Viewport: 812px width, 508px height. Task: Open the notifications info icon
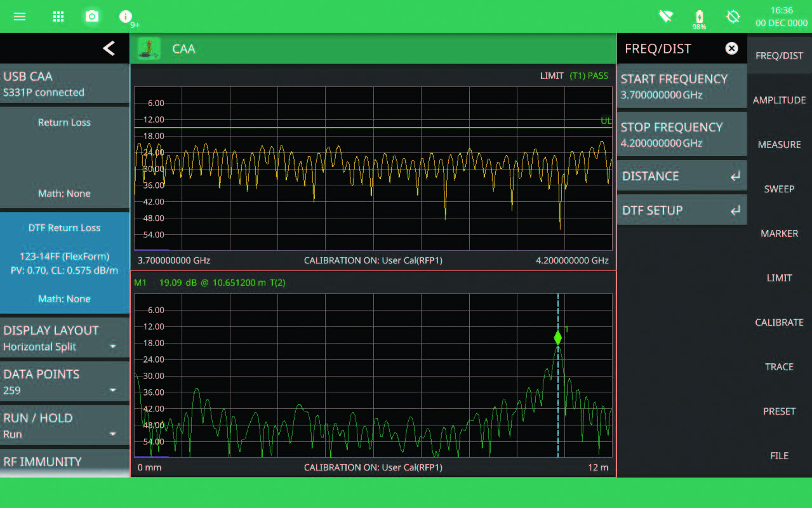(126, 17)
